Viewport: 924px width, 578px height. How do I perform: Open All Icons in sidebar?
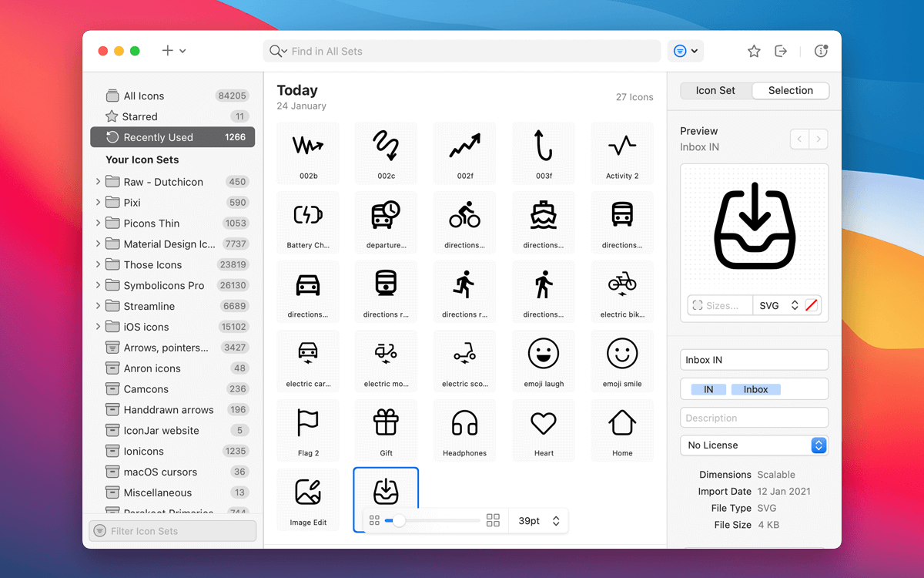click(x=172, y=96)
